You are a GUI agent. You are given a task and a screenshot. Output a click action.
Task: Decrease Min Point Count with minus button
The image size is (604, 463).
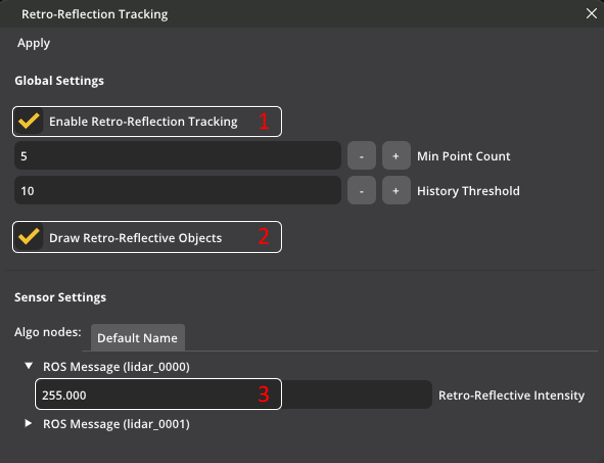(x=361, y=156)
